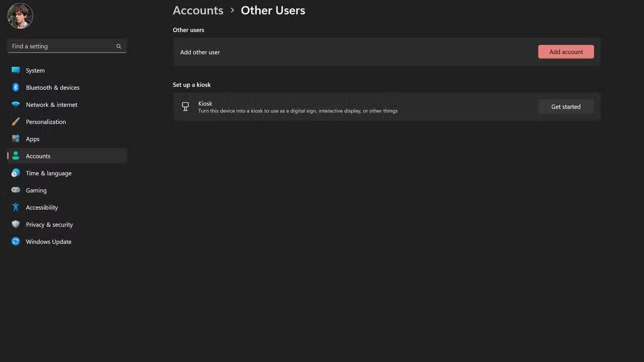The image size is (644, 362).
Task: Open the Accessibility person icon
Action: (15, 207)
